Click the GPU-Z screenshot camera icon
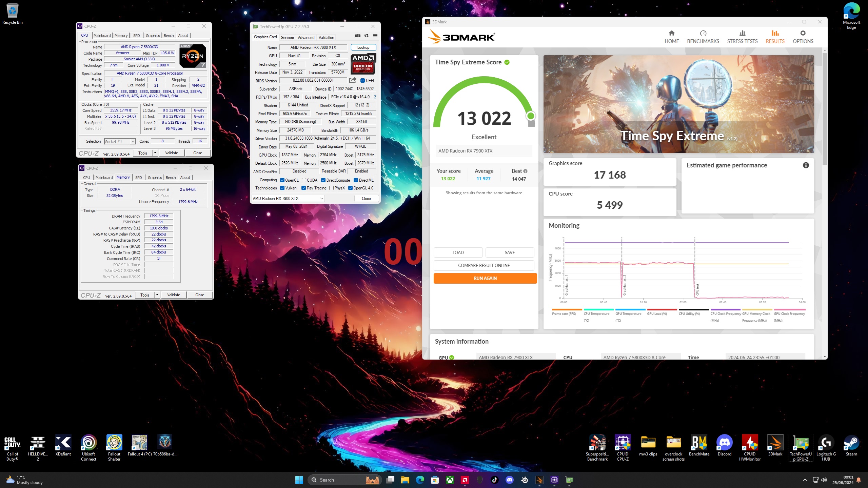The height and width of the screenshot is (488, 868). click(357, 36)
